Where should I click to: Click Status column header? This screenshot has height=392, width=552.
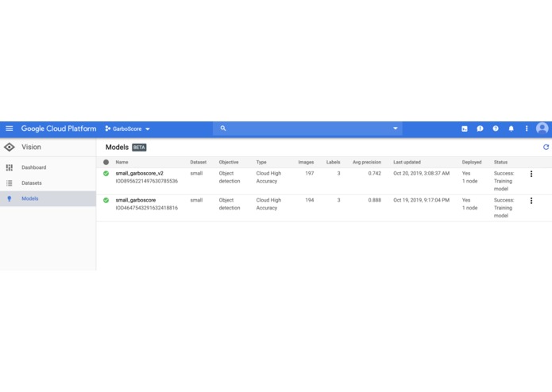coord(500,162)
